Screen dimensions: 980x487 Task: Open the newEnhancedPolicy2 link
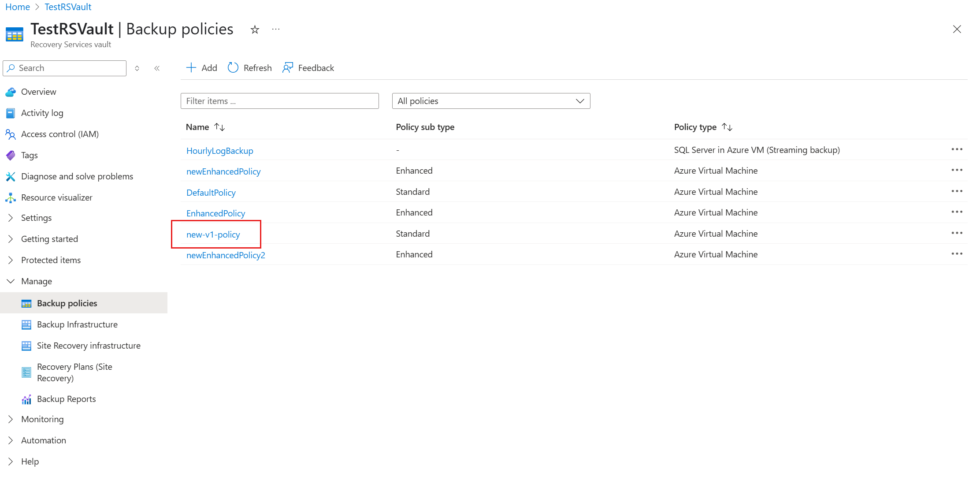tap(226, 255)
